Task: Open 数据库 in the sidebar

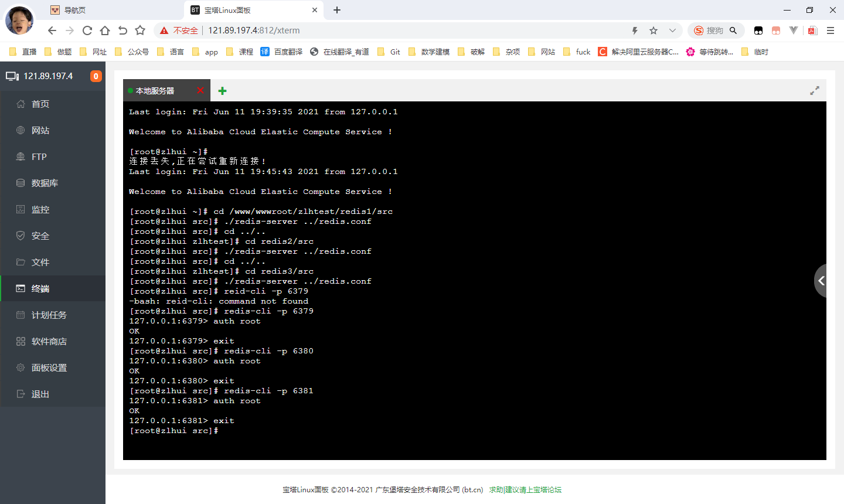Action: 45,183
